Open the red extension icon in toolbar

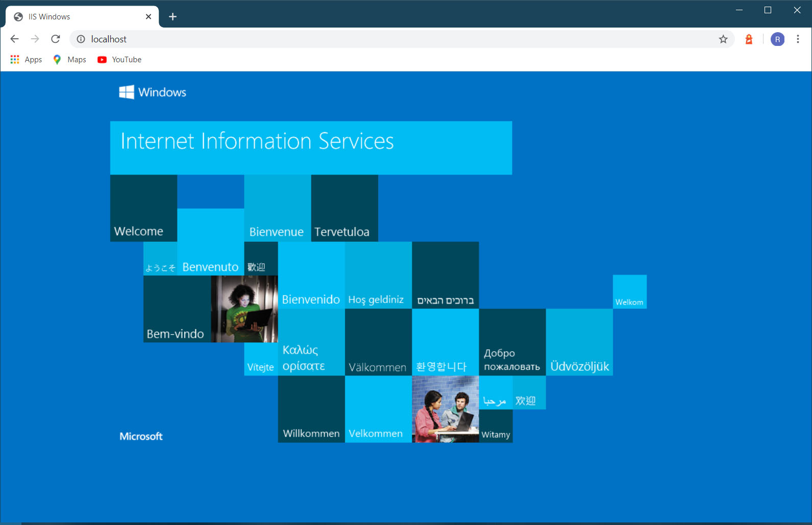tap(749, 39)
